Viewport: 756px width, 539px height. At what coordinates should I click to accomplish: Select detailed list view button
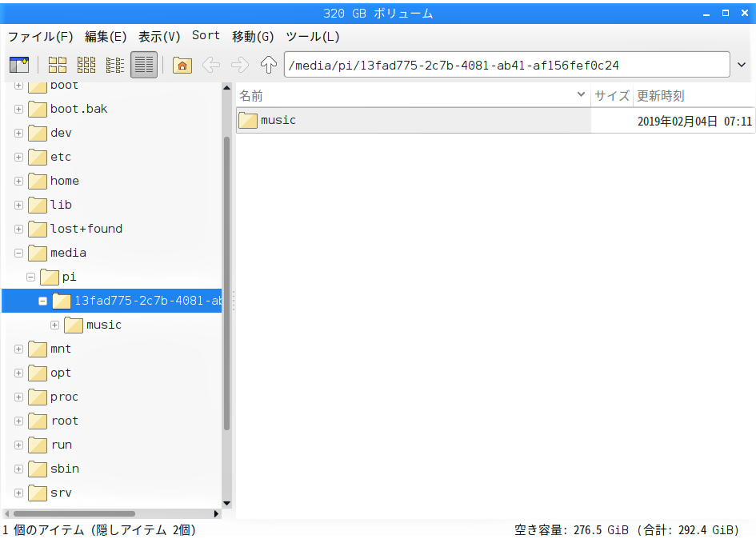(x=144, y=65)
